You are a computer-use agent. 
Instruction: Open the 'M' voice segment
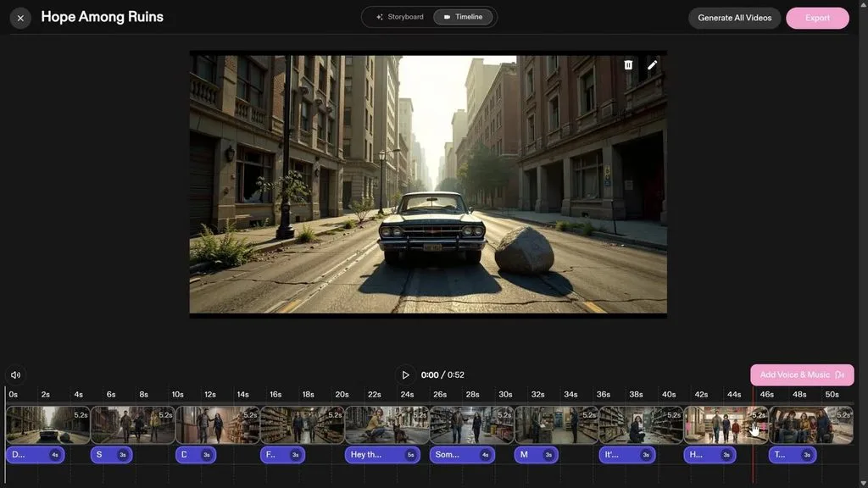536,455
